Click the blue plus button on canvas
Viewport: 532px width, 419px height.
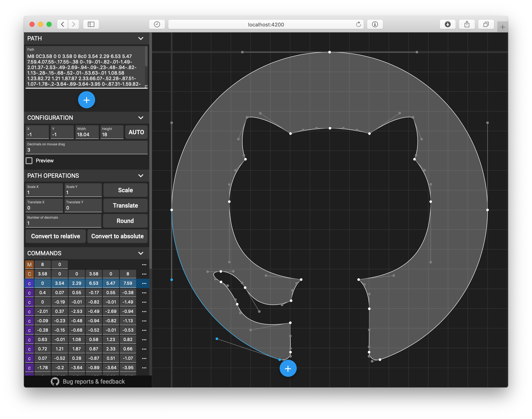(288, 368)
